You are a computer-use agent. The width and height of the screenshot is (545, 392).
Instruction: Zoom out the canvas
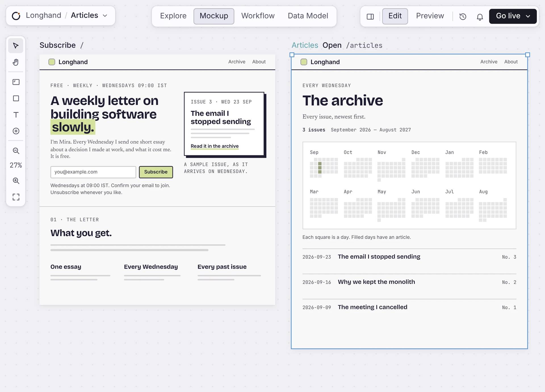click(16, 151)
